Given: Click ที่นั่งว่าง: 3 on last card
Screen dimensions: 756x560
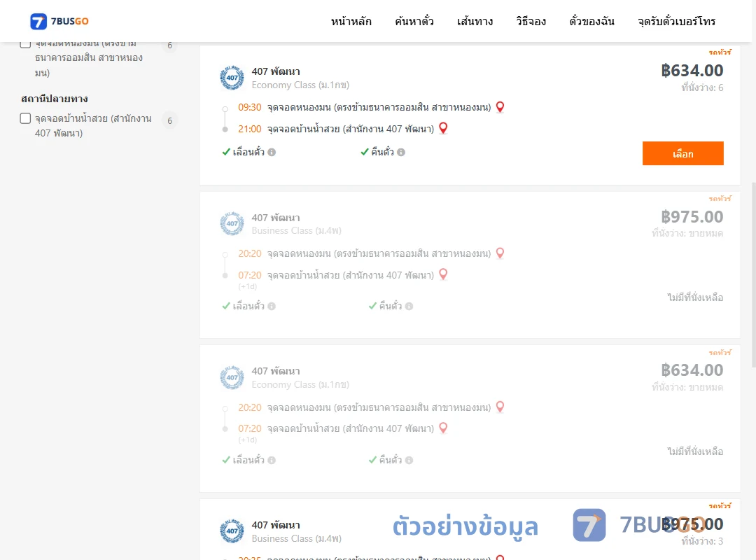Looking at the screenshot, I should pos(702,541).
